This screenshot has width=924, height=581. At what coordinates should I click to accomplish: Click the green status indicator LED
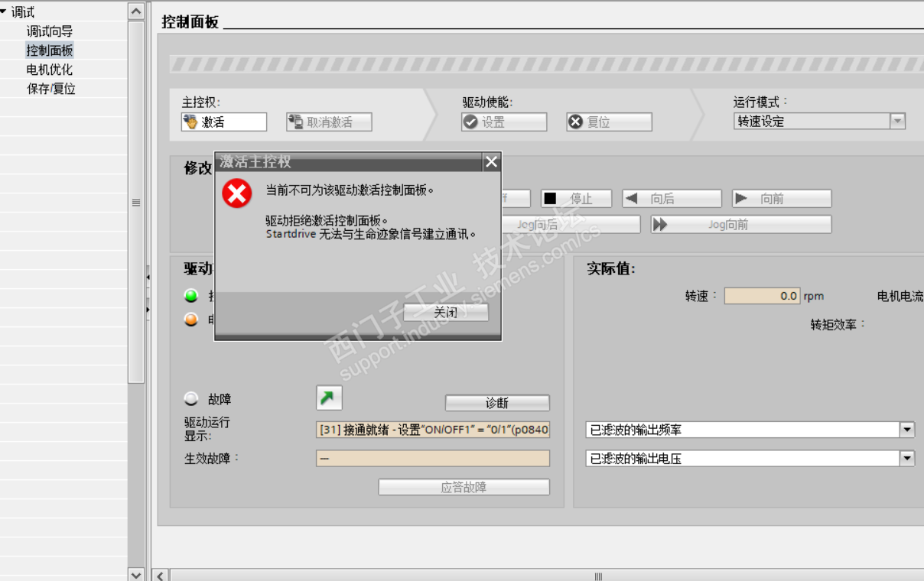click(x=191, y=296)
